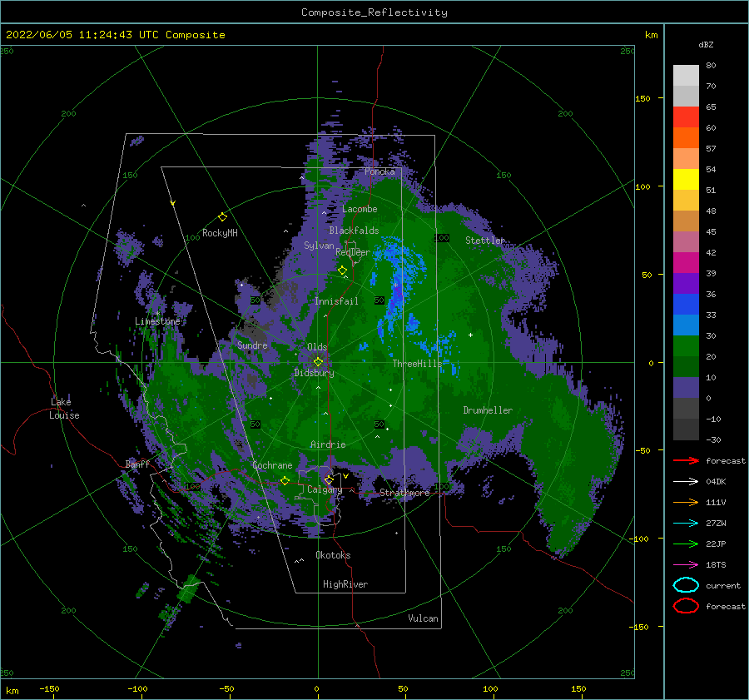This screenshot has width=749, height=700.
Task: Select the Stettler label on map
Action: click(x=485, y=241)
